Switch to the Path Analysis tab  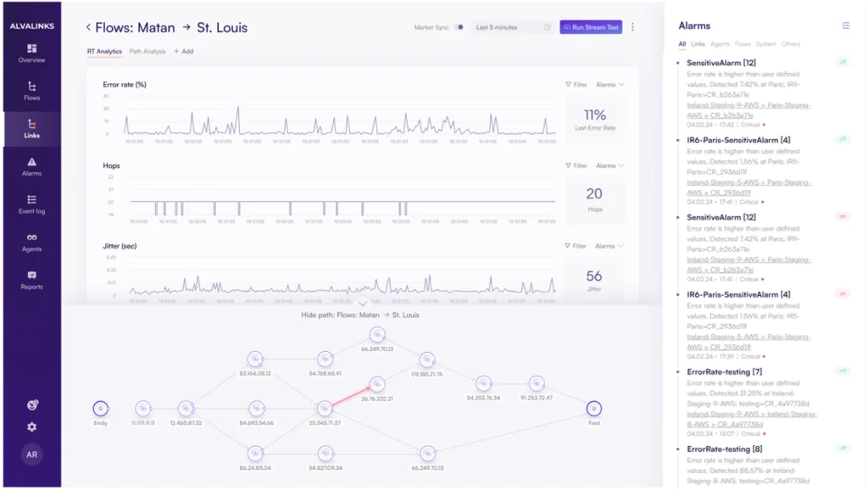tap(147, 52)
